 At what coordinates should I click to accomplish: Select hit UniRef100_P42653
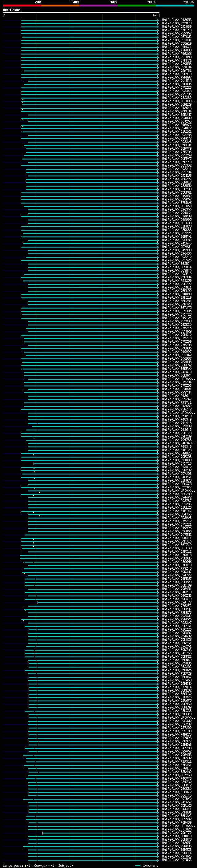coord(176,20)
